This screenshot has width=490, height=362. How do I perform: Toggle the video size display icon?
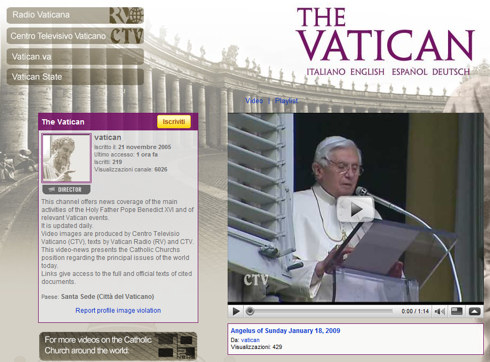(456, 311)
